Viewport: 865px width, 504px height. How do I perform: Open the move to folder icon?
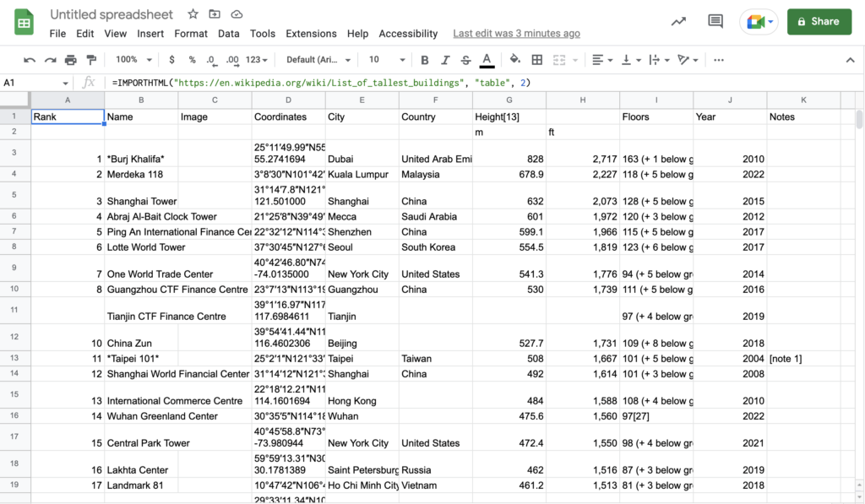pyautogui.click(x=215, y=14)
